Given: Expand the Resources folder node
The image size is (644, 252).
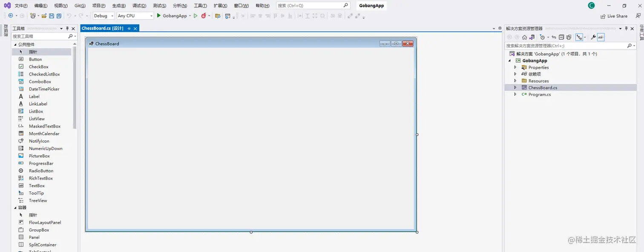Looking at the screenshot, I should tap(515, 81).
